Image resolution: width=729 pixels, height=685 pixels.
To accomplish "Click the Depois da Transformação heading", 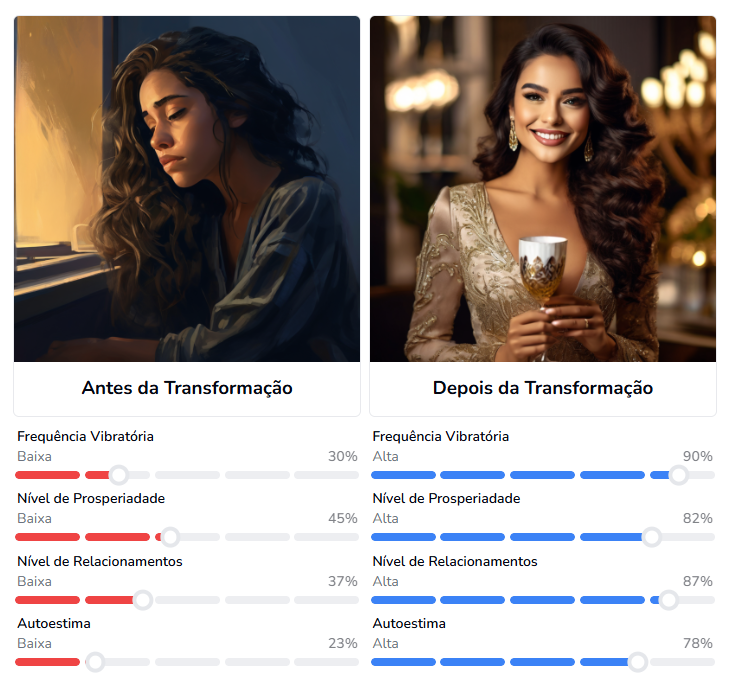I will [543, 388].
